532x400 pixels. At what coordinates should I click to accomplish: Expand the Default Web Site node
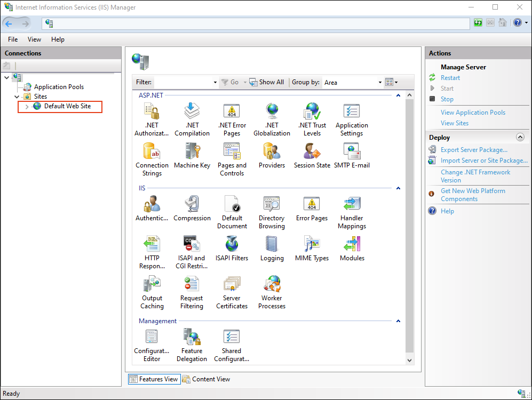click(27, 107)
